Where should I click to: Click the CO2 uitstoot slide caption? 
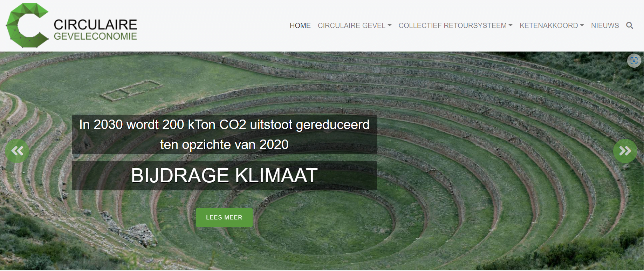224,134
